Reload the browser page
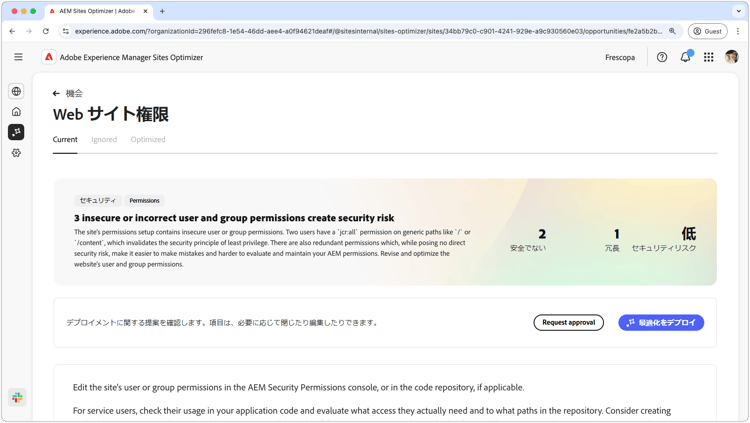Screen dimensions: 750x423 [45, 31]
